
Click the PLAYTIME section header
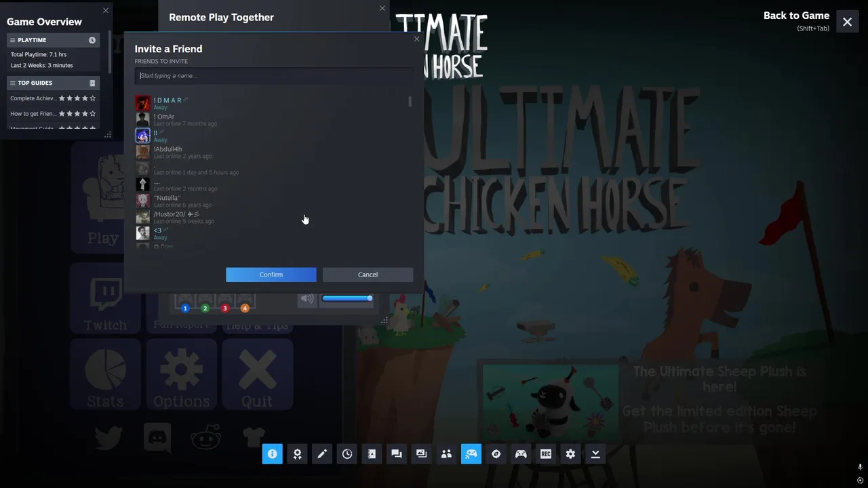click(53, 40)
